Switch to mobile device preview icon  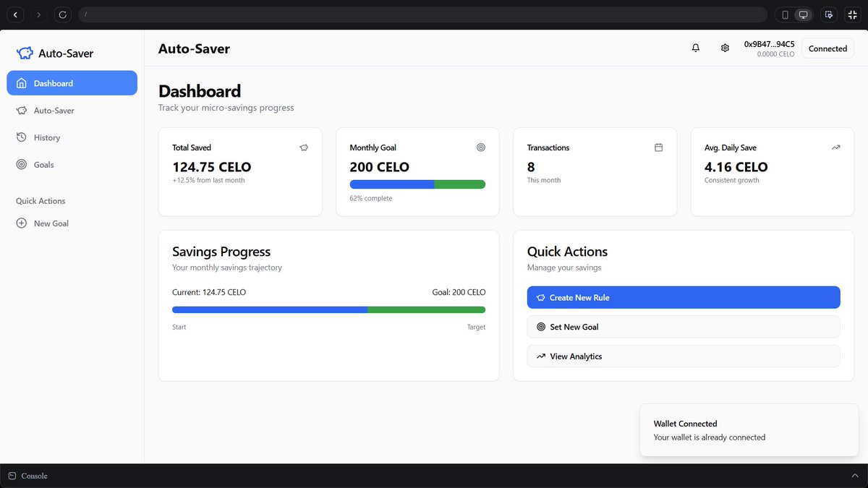click(785, 14)
